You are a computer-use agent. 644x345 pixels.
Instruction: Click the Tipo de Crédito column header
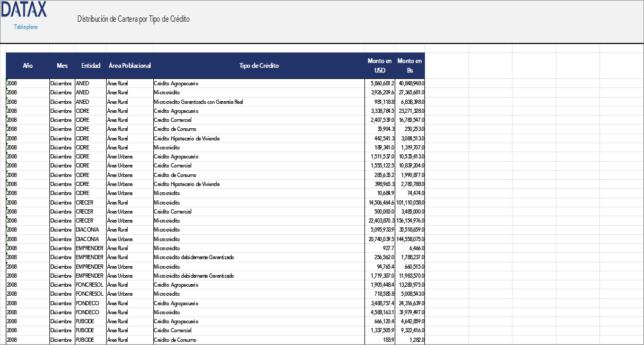[259, 66]
